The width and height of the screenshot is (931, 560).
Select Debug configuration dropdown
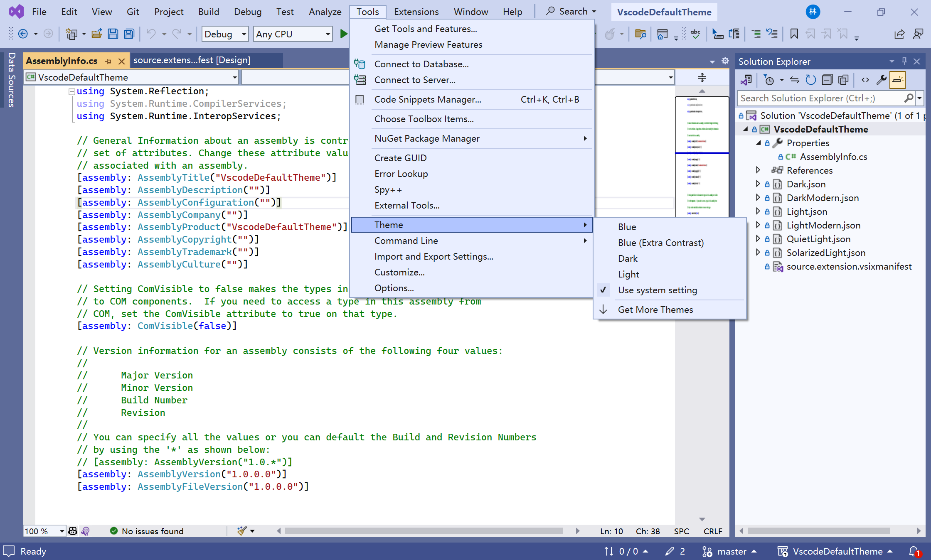point(224,34)
